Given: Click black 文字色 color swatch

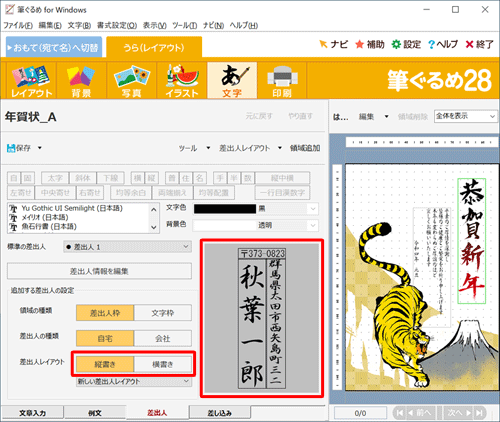Looking at the screenshot, I should (x=225, y=209).
